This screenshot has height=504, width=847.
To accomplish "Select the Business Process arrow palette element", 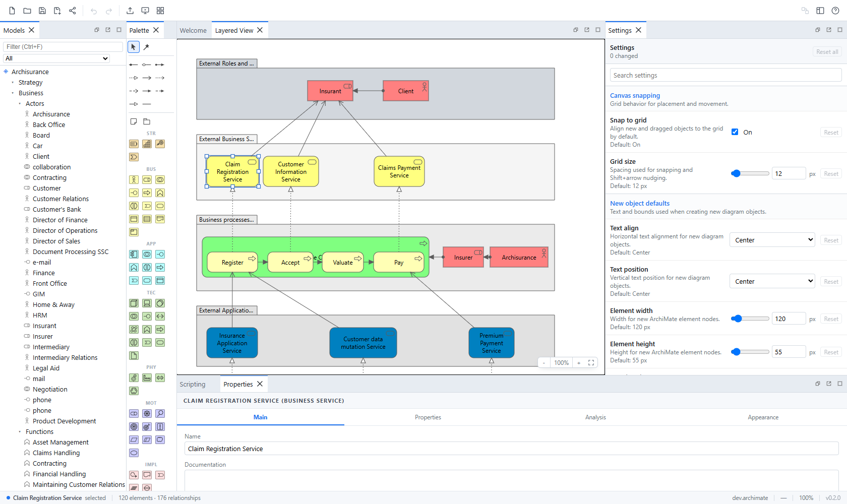I will pyautogui.click(x=147, y=193).
